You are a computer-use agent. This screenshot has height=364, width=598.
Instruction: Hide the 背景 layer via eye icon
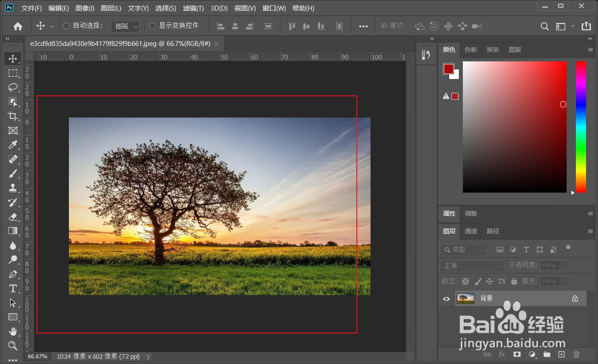(x=446, y=299)
